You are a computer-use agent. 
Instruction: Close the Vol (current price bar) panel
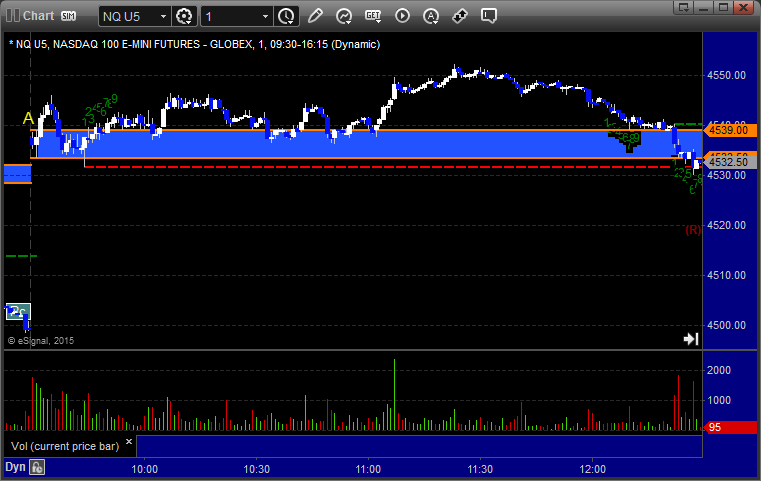tap(129, 442)
